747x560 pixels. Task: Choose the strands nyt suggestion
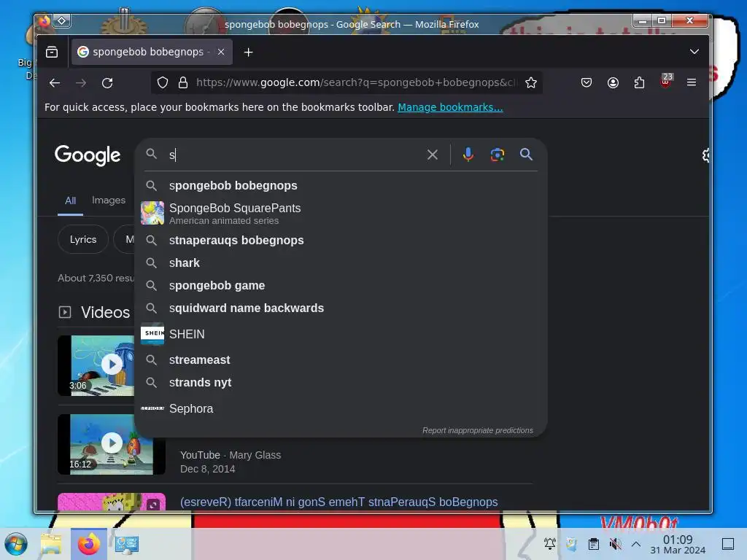pyautogui.click(x=340, y=382)
